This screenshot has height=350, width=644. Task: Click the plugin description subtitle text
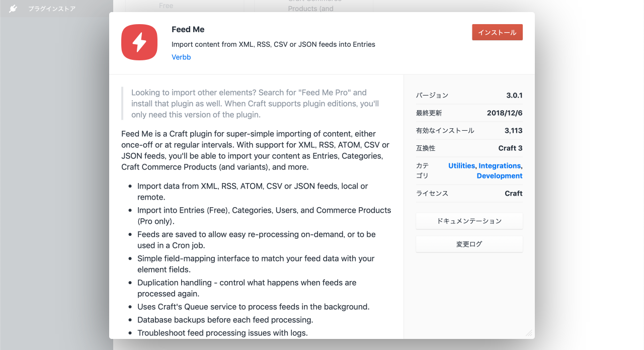tap(273, 44)
